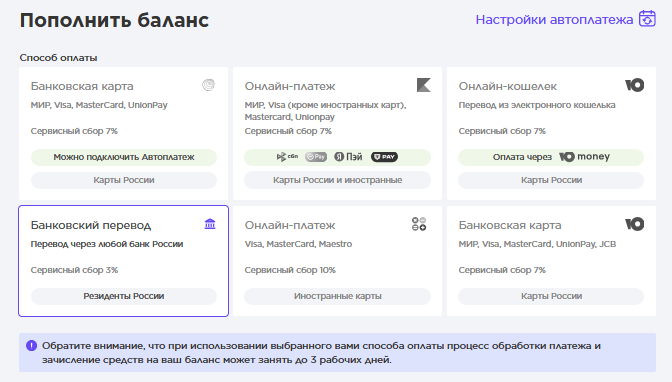Screen dimensions: 672x382
Task: Click the text МИР, Visa, MasterCard, UnionPay, JCB
Action: [537, 244]
